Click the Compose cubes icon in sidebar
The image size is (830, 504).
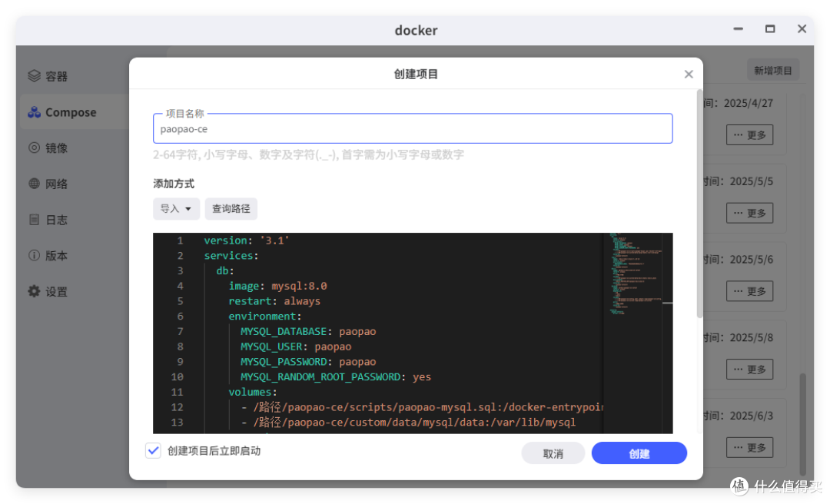[35, 112]
